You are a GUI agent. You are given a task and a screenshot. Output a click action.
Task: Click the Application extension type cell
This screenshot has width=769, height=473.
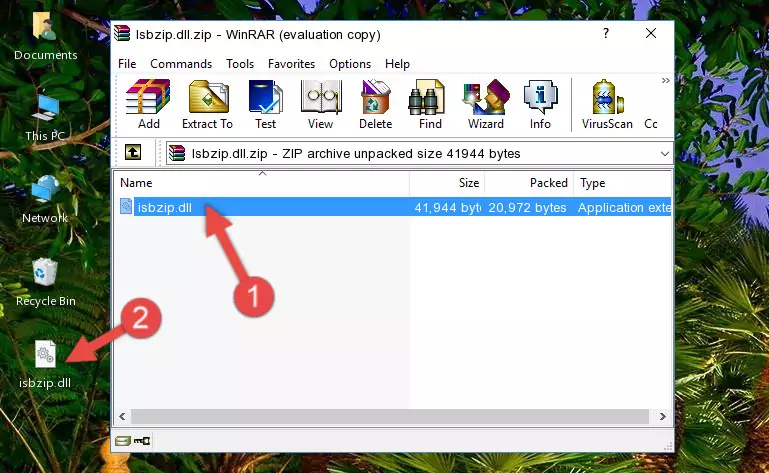tap(624, 208)
